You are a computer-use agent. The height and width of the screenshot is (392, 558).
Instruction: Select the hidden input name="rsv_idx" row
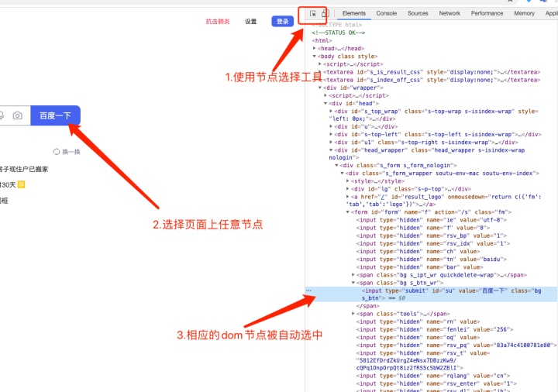(432, 243)
